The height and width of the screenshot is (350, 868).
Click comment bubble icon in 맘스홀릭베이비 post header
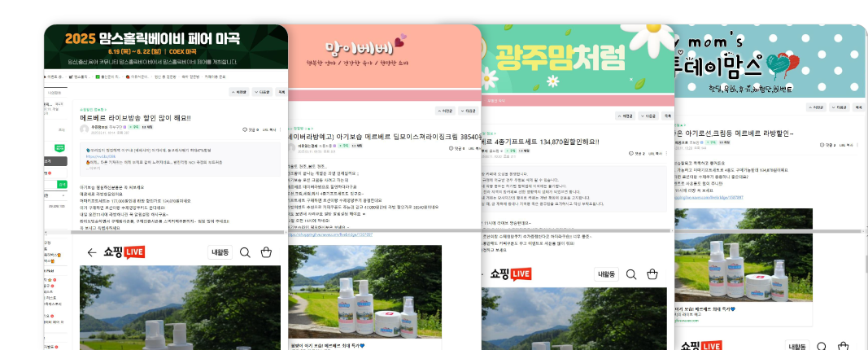[x=245, y=129]
